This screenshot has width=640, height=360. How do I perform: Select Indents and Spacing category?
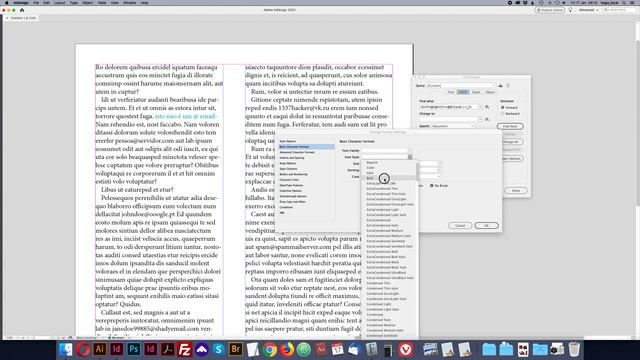292,158
